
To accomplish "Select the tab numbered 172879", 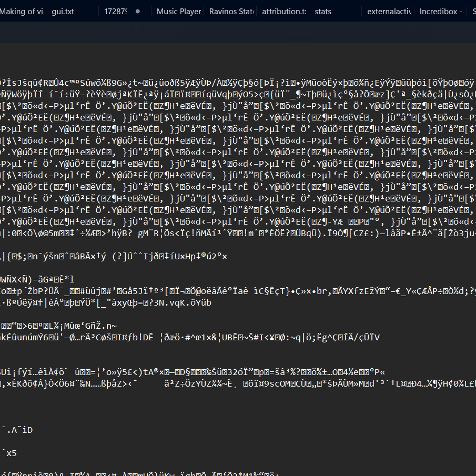I will (x=116, y=11).
